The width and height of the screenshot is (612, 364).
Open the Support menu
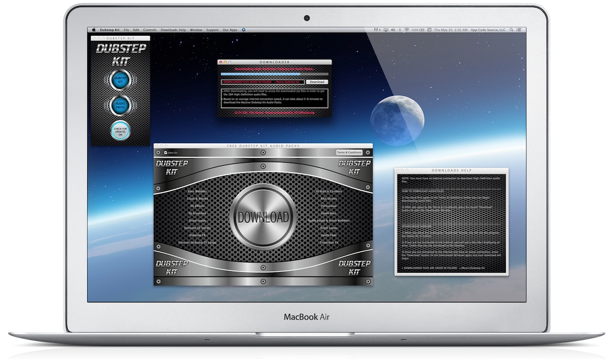pyautogui.click(x=212, y=30)
